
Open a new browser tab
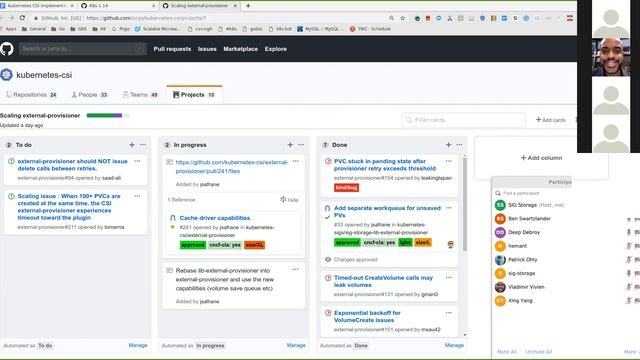[248, 6]
